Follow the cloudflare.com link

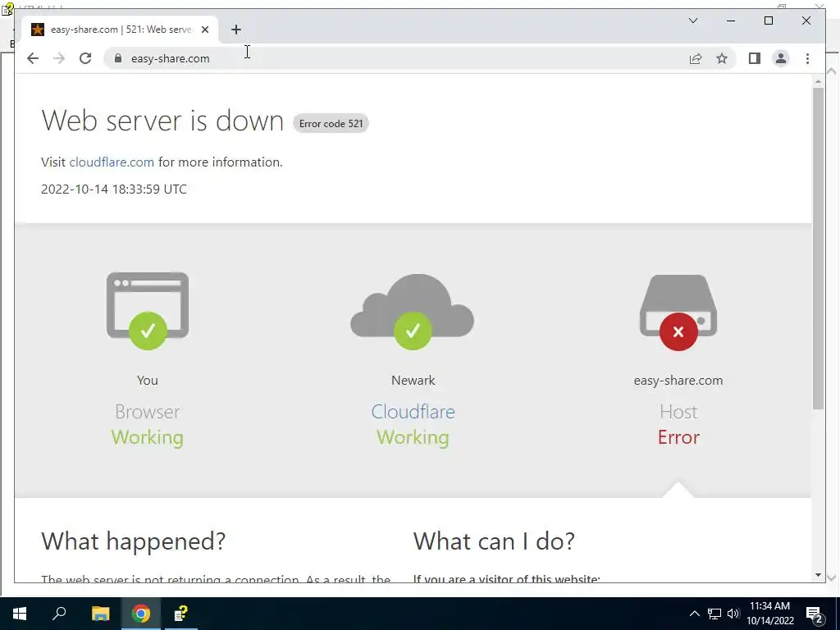(112, 162)
